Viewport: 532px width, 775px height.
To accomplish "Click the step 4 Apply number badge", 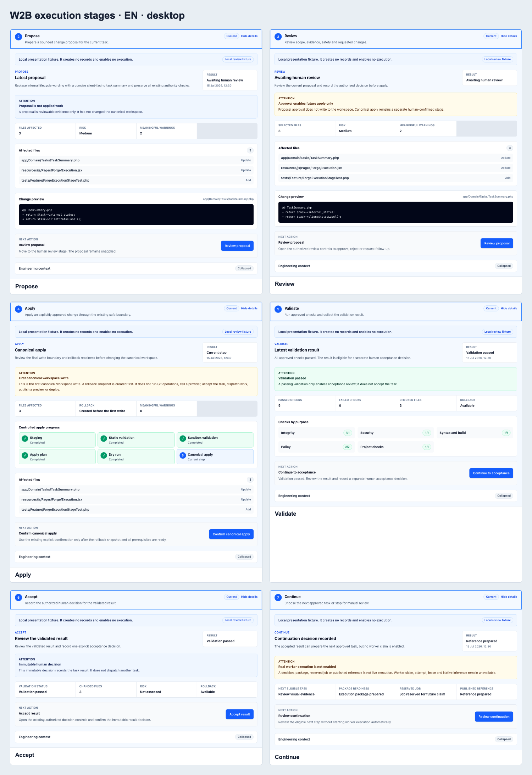I will click(x=18, y=309).
